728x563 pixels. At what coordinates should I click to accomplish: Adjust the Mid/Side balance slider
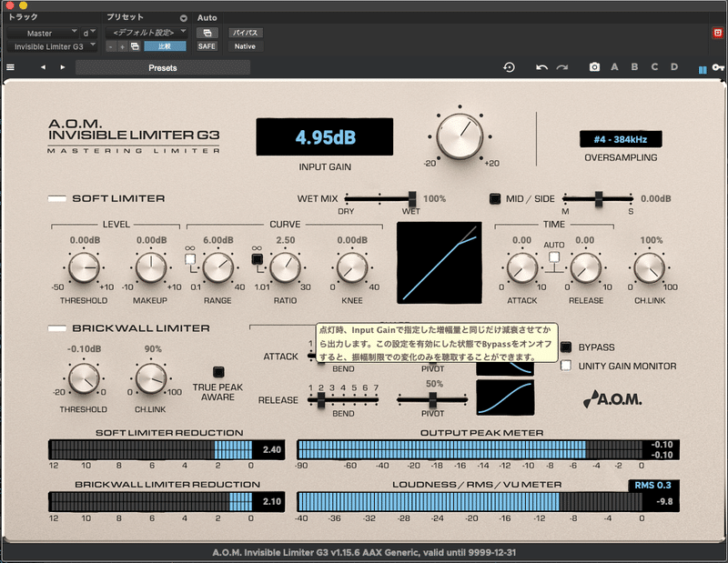[x=598, y=198]
